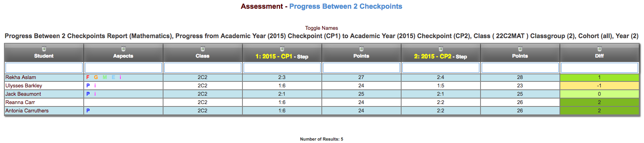Click the bin icon above CP1 Step header
644x143 pixels.
click(282, 49)
